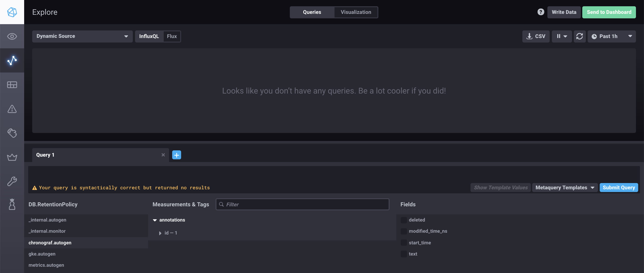The height and width of the screenshot is (273, 644).
Task: Open the crown Admin icon in sidebar
Action: [12, 157]
